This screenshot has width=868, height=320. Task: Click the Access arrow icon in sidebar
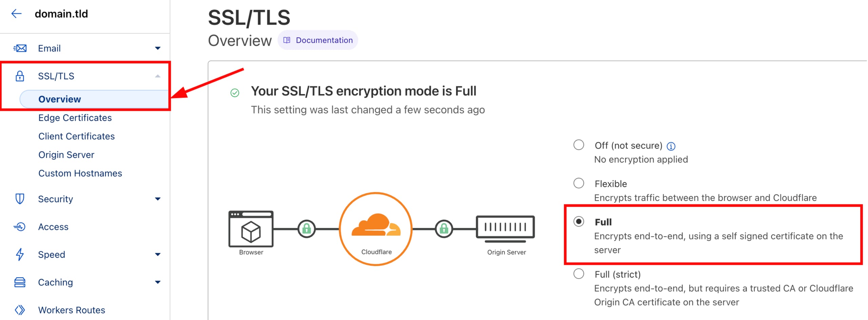(20, 226)
